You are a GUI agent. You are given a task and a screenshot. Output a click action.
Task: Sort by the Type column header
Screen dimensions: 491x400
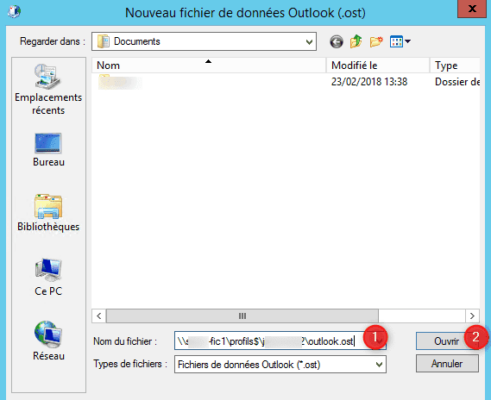pos(455,65)
